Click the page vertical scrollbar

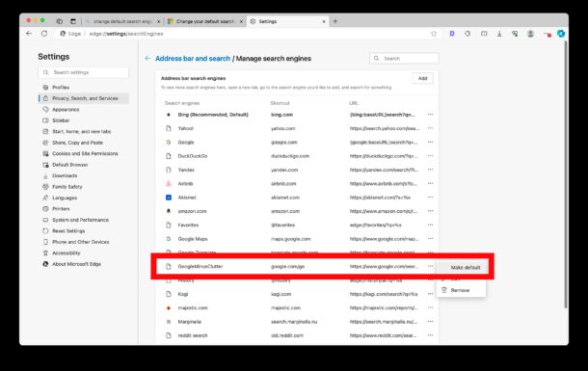pyautogui.click(x=566, y=174)
